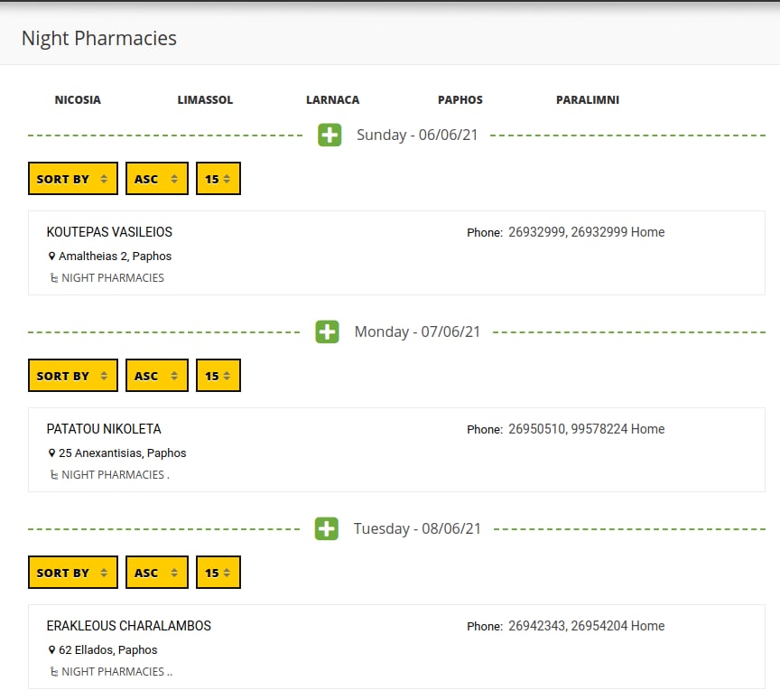Screen dimensions: 780x700
Task: Open the Sort By dropdown under Tuesday
Action: [73, 573]
